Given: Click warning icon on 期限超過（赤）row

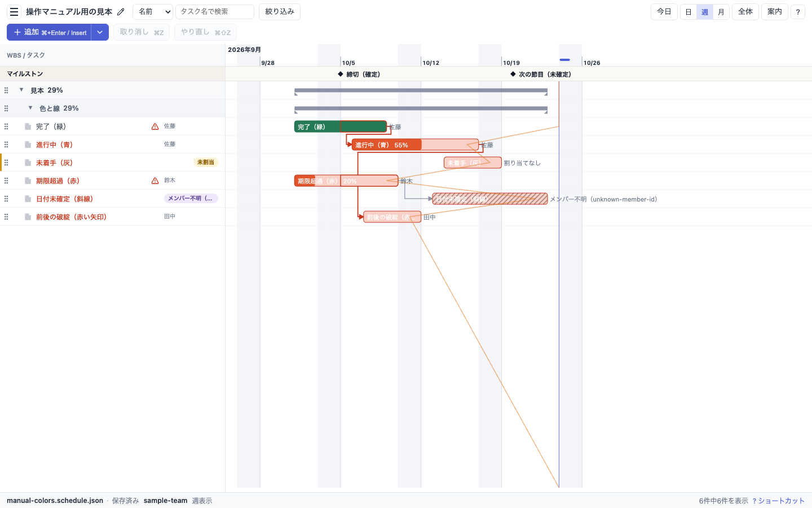Looking at the screenshot, I should 155,181.
